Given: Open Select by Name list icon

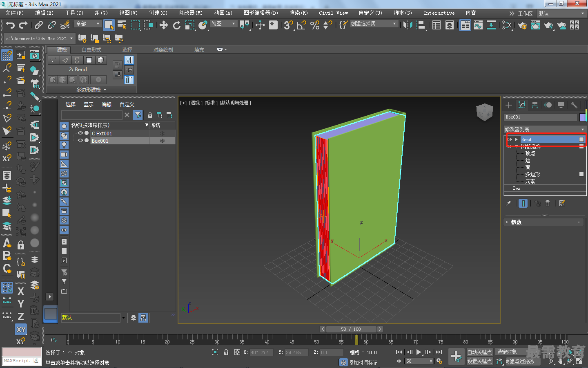Looking at the screenshot, I should (x=122, y=25).
